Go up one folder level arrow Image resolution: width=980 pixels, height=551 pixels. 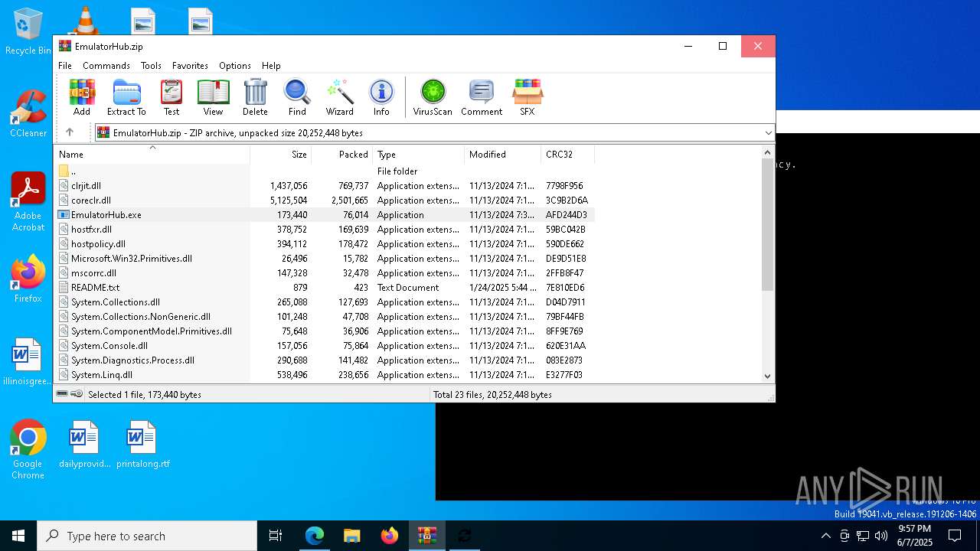point(70,132)
